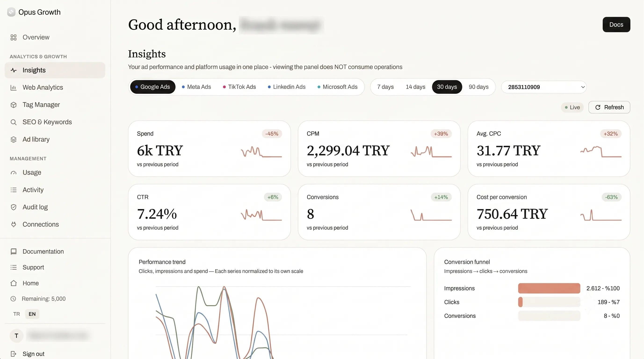Switch language to EN

point(32,314)
